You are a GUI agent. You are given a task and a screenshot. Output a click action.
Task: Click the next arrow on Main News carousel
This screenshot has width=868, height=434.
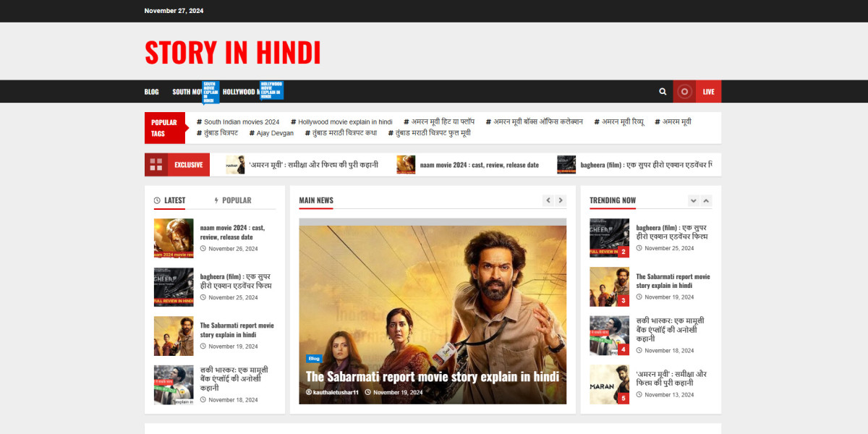pyautogui.click(x=560, y=200)
